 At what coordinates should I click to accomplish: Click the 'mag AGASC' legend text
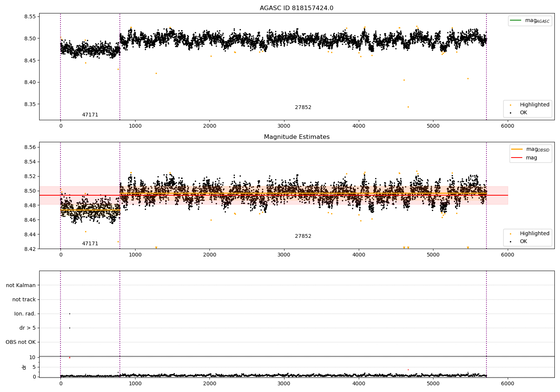tap(537, 21)
